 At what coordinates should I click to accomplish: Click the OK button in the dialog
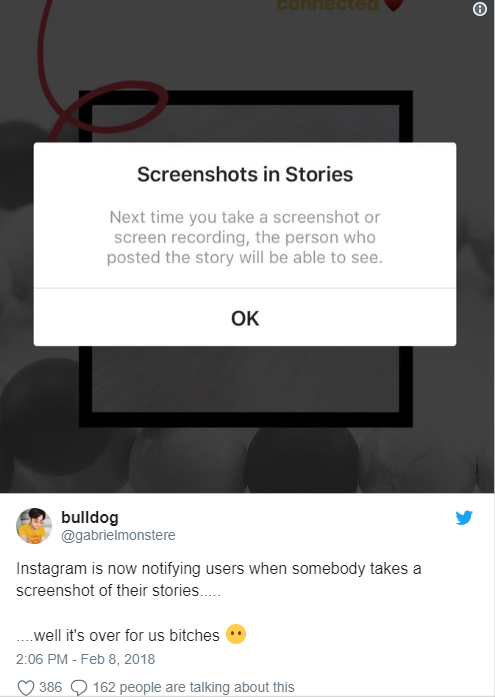pos(245,317)
